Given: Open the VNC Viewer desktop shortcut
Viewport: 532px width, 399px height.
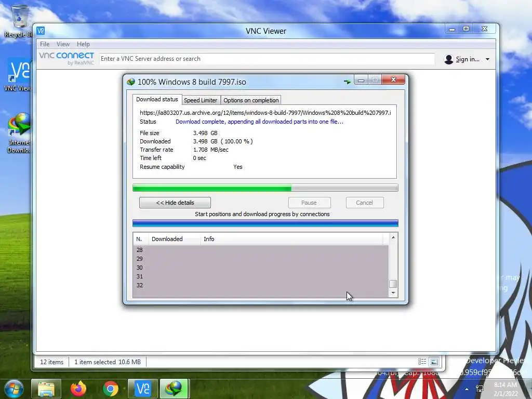Looking at the screenshot, I should click(19, 75).
